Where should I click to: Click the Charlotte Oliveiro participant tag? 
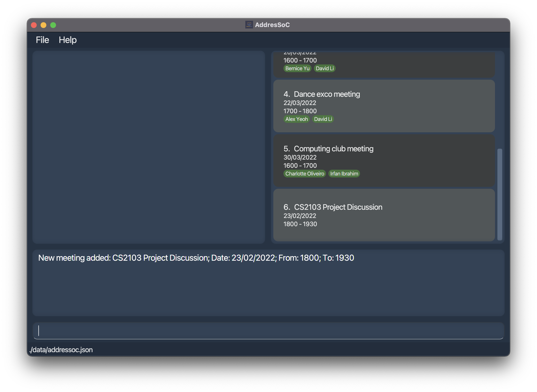pyautogui.click(x=304, y=174)
